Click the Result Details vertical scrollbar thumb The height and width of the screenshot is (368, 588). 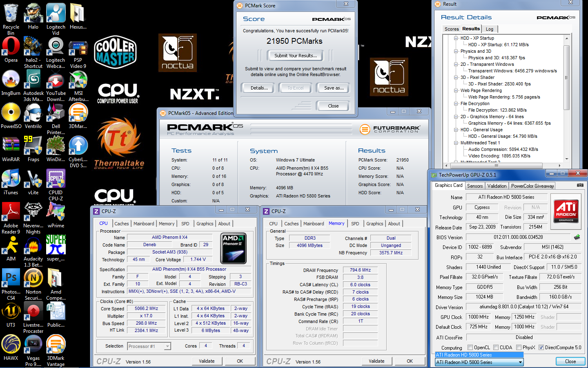click(566, 78)
